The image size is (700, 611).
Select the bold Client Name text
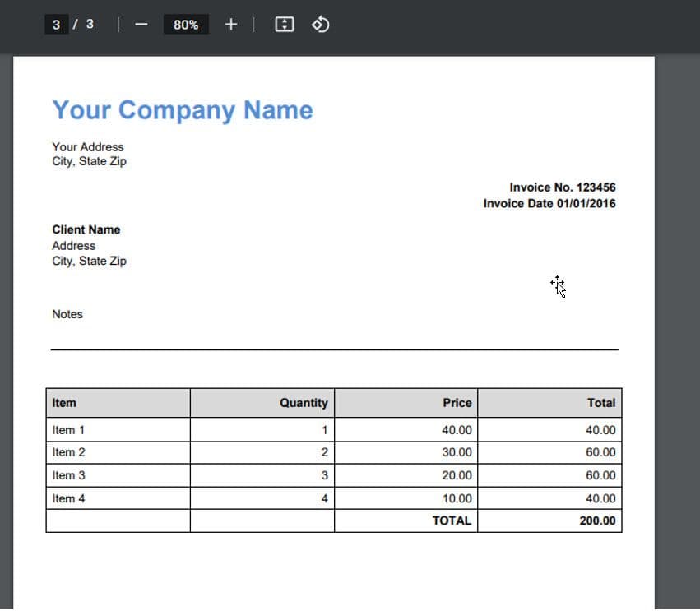[x=86, y=229]
